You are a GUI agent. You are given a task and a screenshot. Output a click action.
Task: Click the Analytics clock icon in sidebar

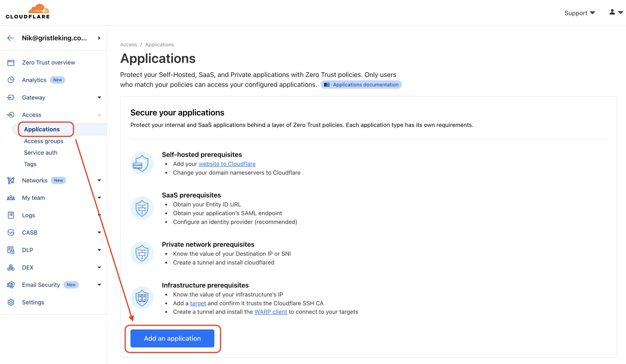tap(11, 80)
